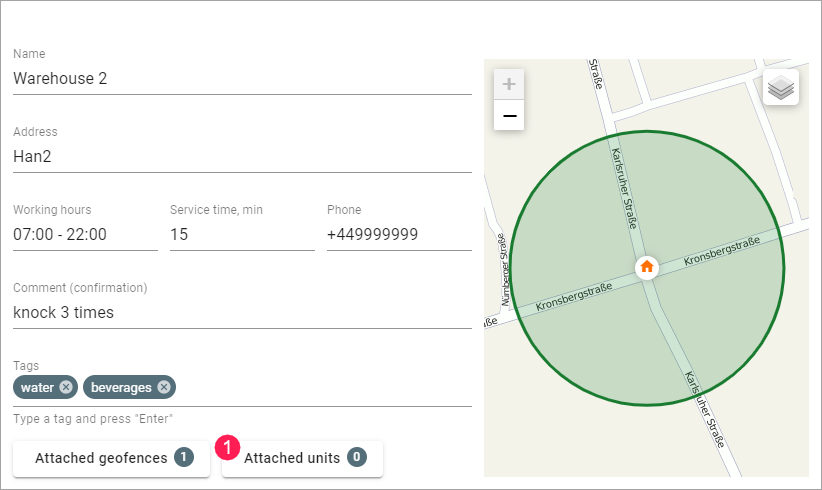Click the red number 1 badge
Image resolution: width=822 pixels, height=490 pixels.
[228, 448]
